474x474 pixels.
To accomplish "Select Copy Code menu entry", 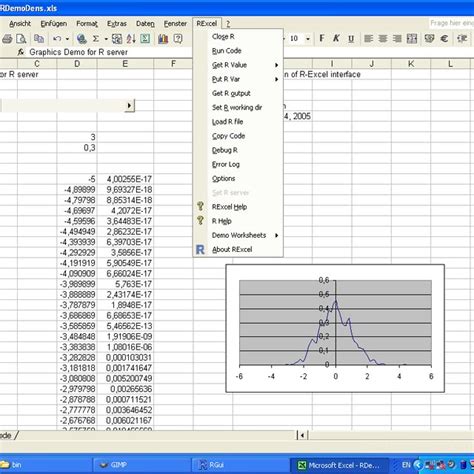I will tap(238, 136).
